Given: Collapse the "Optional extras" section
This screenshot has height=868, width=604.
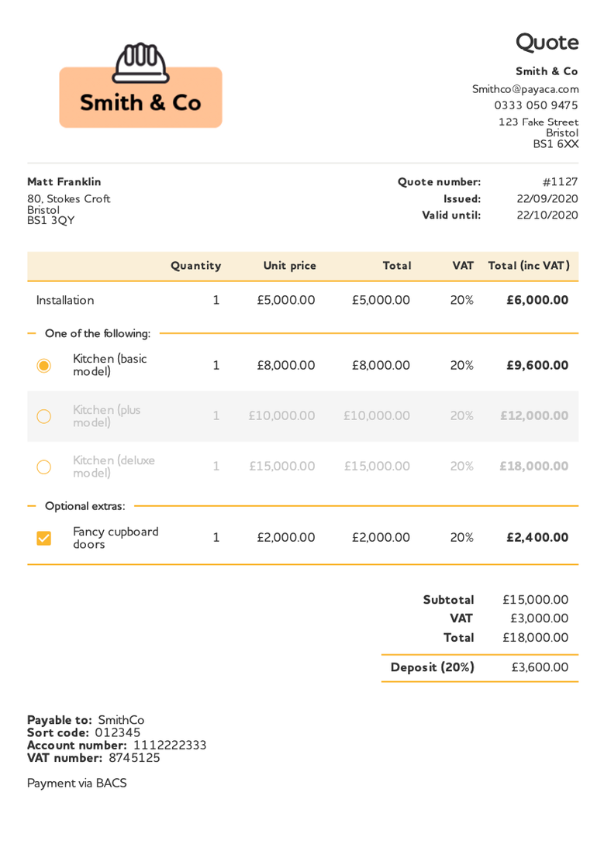Looking at the screenshot, I should (32, 506).
